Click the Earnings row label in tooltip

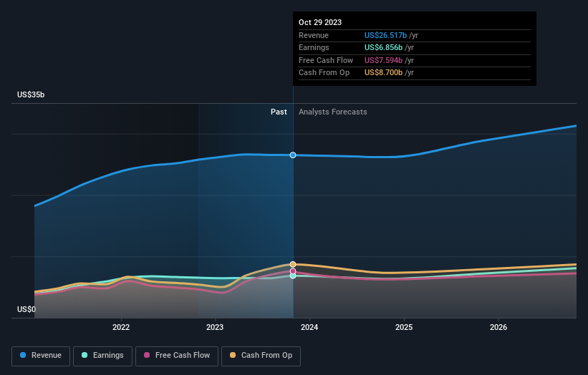[314, 47]
